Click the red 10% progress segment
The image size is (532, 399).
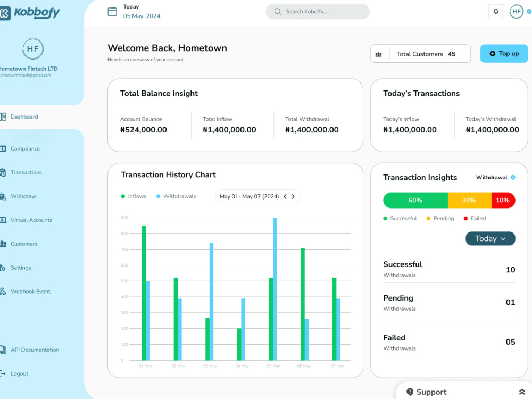[x=503, y=200]
